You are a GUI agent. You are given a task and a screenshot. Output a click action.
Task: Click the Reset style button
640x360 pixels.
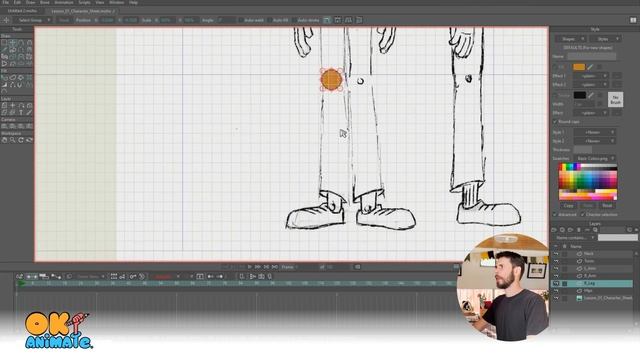(x=607, y=206)
